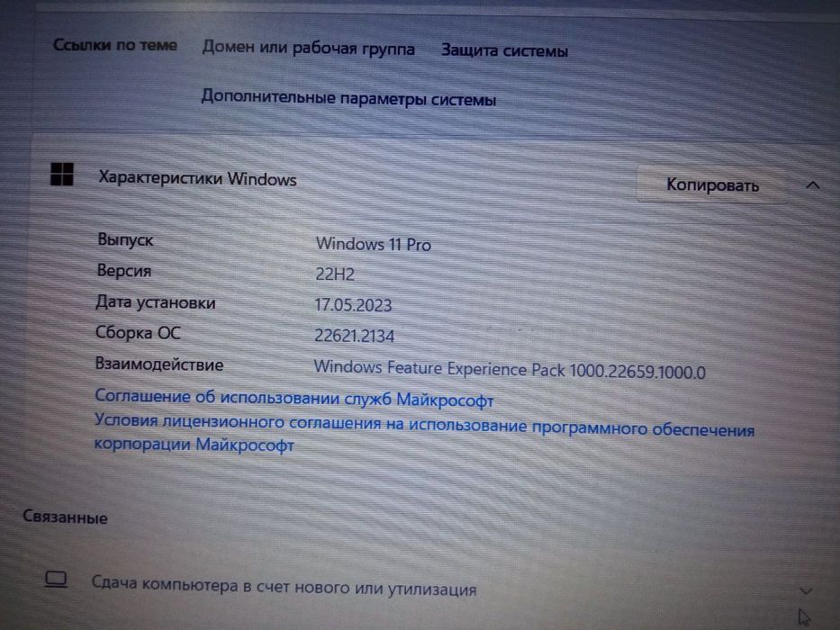Click Сдача компьютера в счет нового или утилизация
Viewport: 840px width, 630px height.
pyautogui.click(x=284, y=586)
